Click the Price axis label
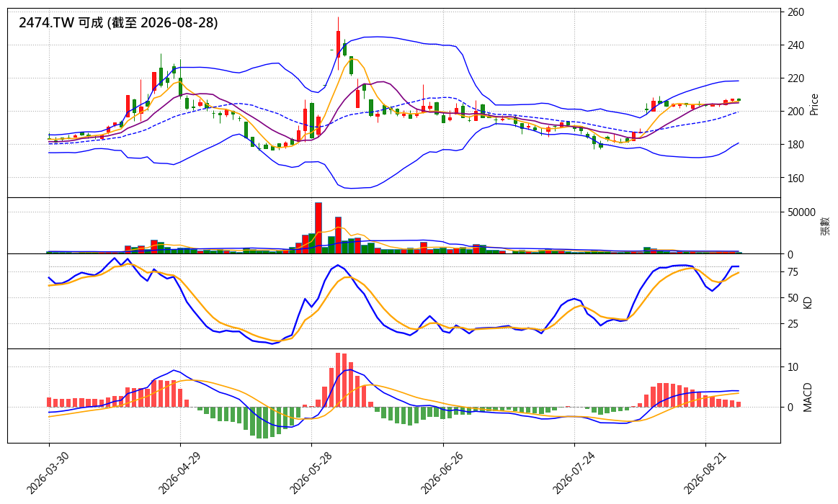This screenshot has height=504, width=838. [x=814, y=104]
